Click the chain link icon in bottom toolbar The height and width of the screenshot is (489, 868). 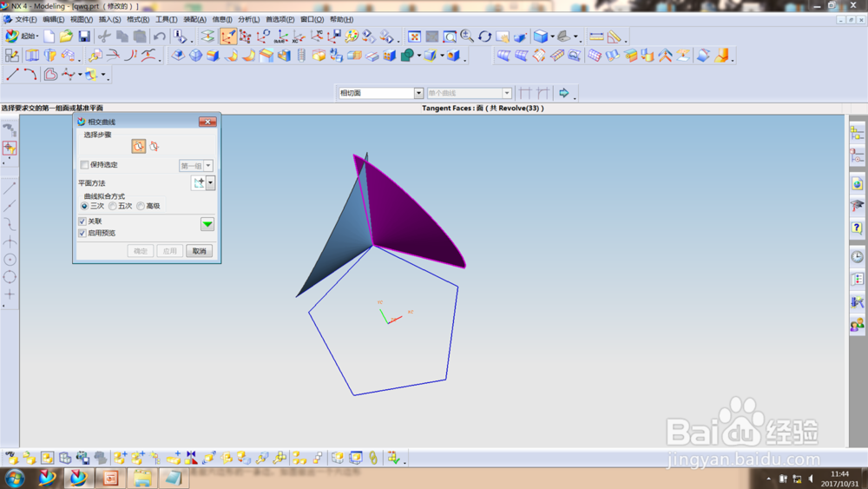373,458
